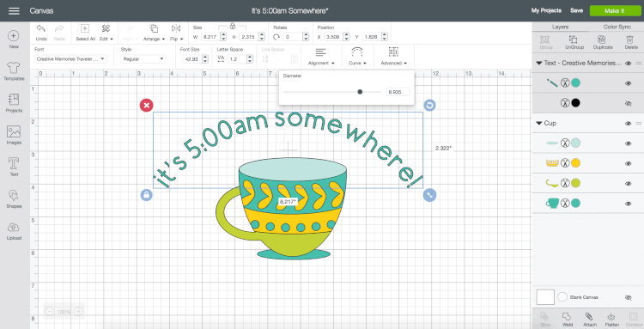Click the UnGroup icon in Layers

click(574, 40)
